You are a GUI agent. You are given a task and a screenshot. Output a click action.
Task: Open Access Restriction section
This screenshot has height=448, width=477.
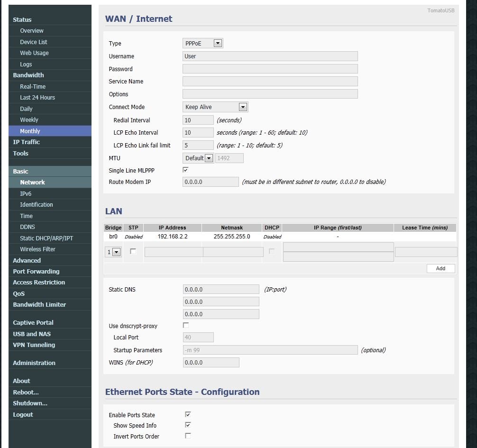coord(39,282)
